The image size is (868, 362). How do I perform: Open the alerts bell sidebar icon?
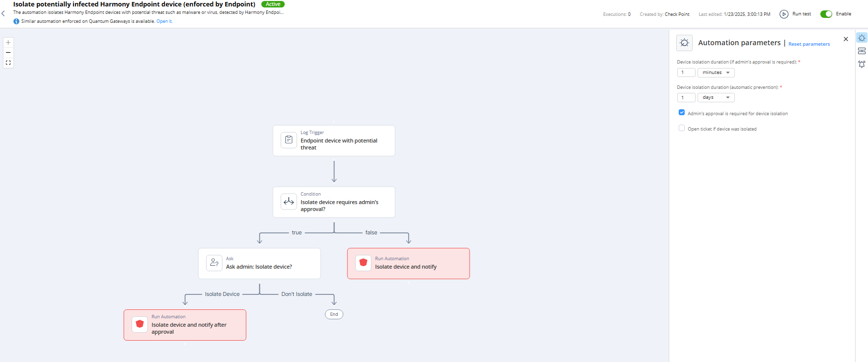click(862, 64)
